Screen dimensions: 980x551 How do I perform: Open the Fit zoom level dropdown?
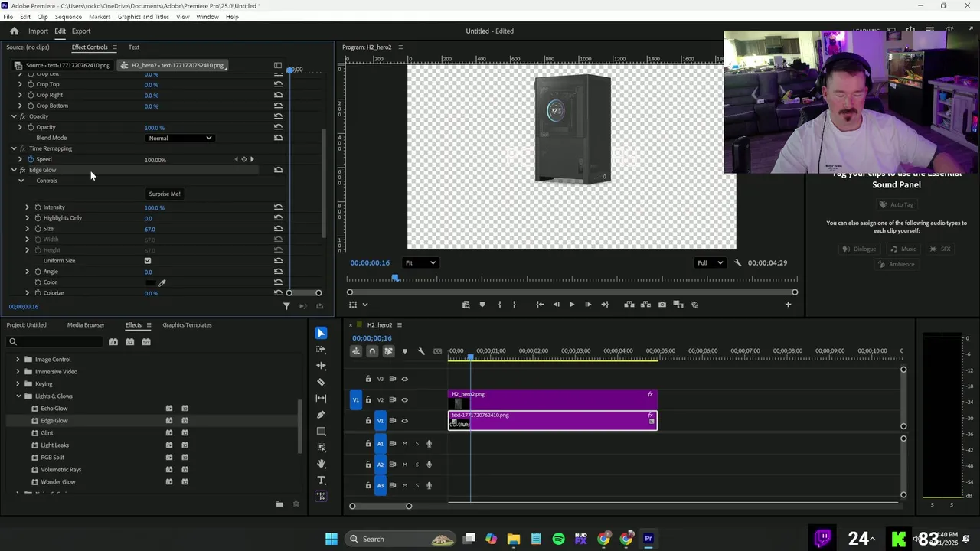click(x=420, y=262)
